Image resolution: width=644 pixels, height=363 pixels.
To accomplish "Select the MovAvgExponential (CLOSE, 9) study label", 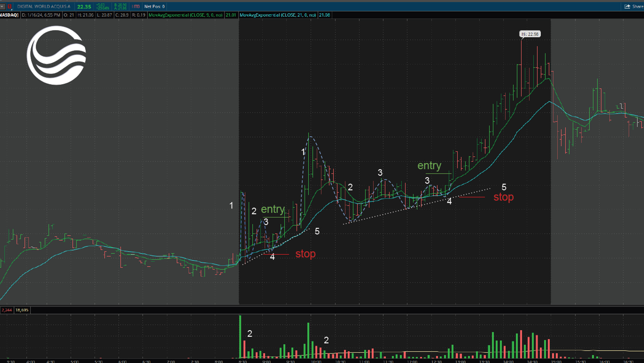I will click(x=185, y=14).
